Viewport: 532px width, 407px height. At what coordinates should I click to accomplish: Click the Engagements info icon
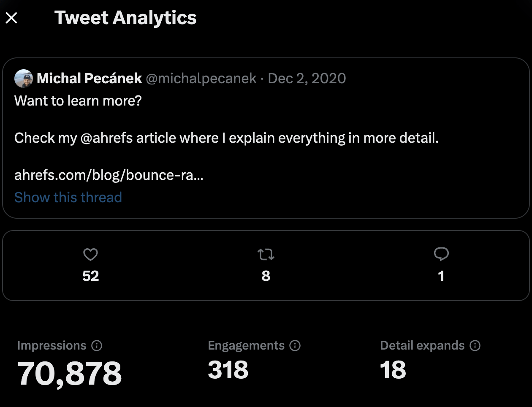[x=295, y=346]
